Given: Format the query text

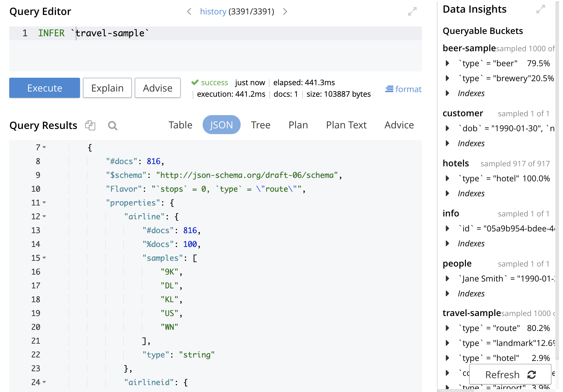Looking at the screenshot, I should (403, 89).
